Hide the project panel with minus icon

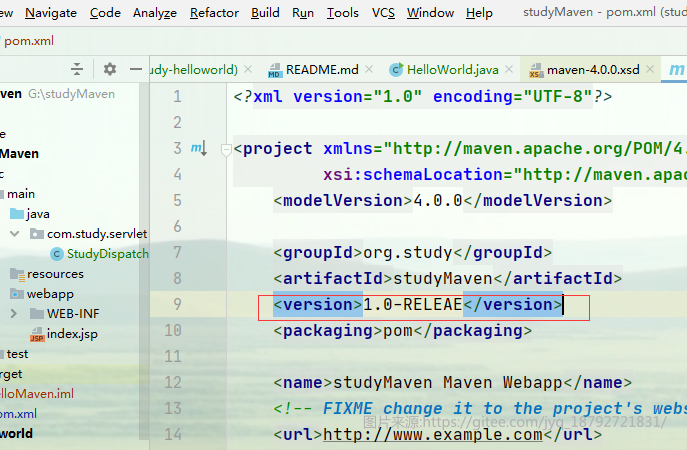pyautogui.click(x=136, y=69)
